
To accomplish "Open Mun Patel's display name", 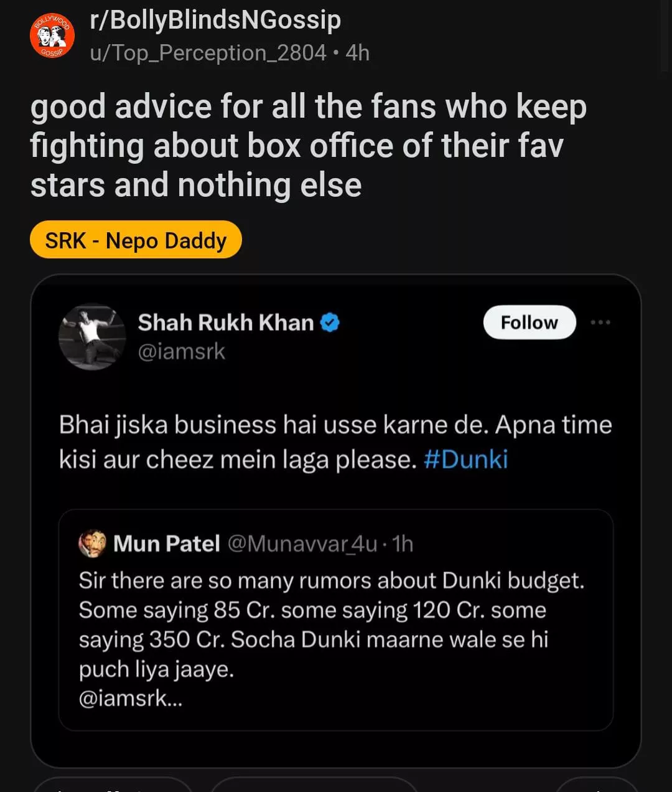I will 167,544.
